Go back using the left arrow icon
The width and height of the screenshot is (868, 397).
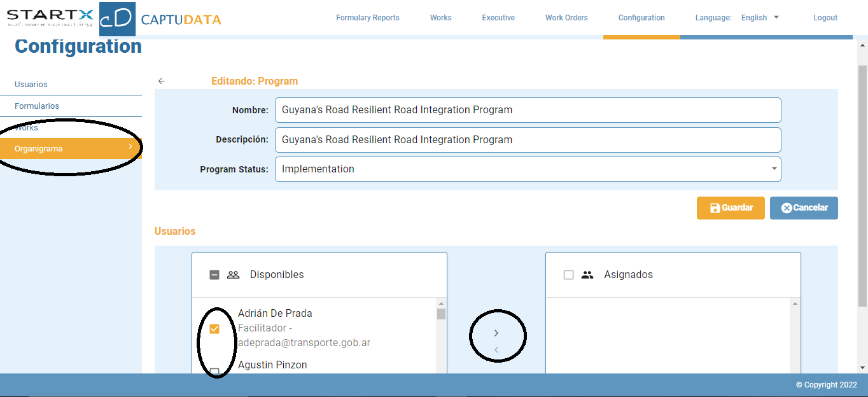coord(162,81)
